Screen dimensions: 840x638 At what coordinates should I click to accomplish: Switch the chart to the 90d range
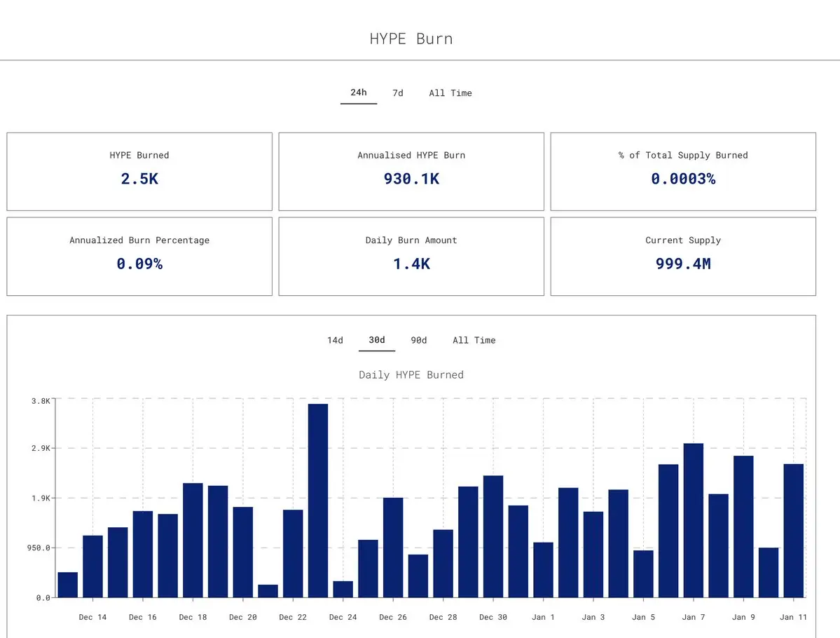pos(418,341)
